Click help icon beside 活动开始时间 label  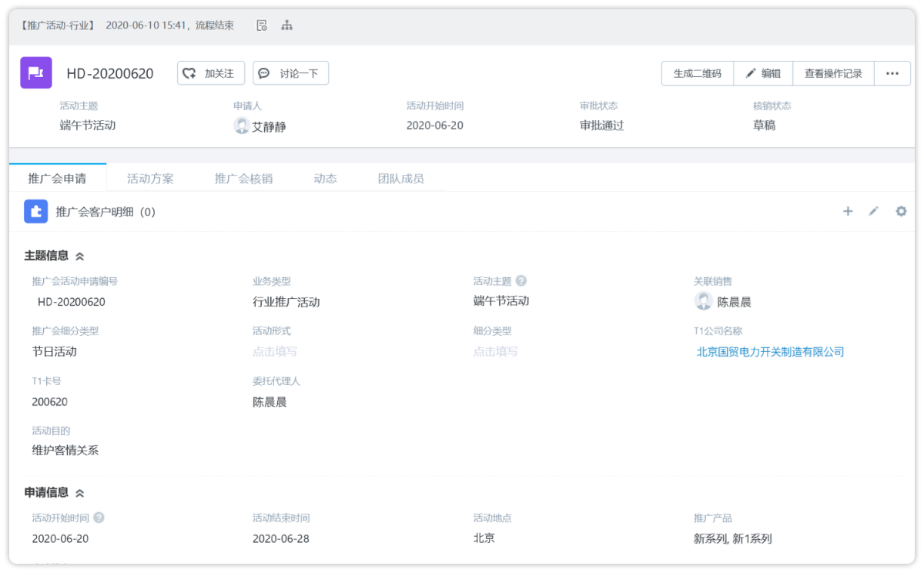point(99,518)
